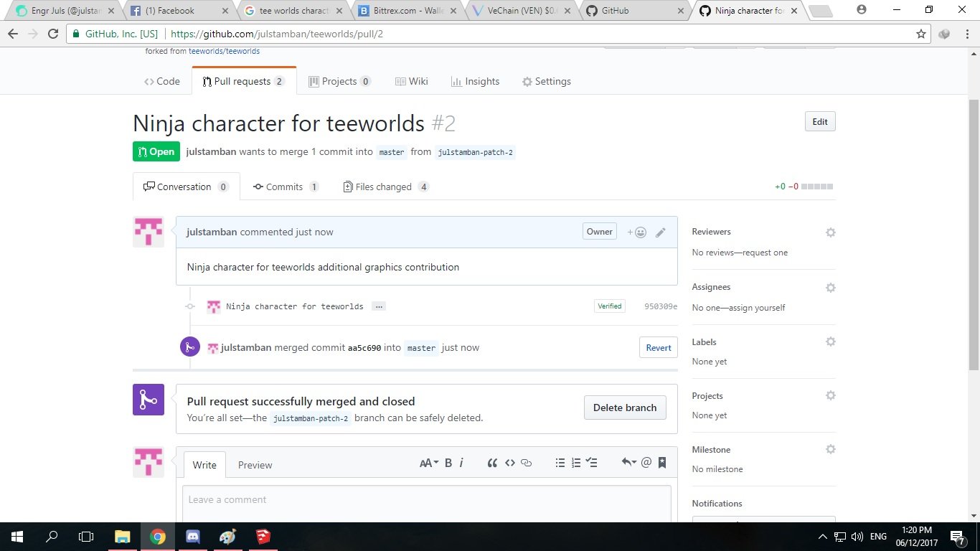Open the repository Settings tab

point(547,81)
